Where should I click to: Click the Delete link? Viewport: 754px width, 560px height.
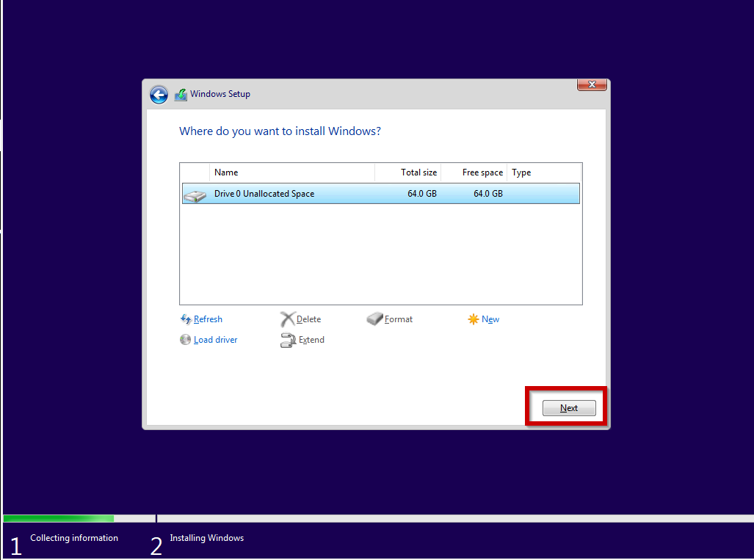pos(308,319)
